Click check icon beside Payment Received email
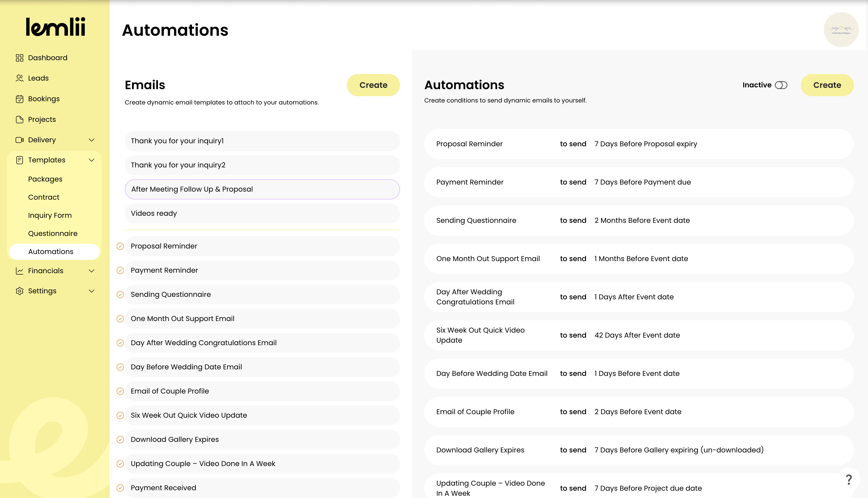868x498 pixels. 120,488
